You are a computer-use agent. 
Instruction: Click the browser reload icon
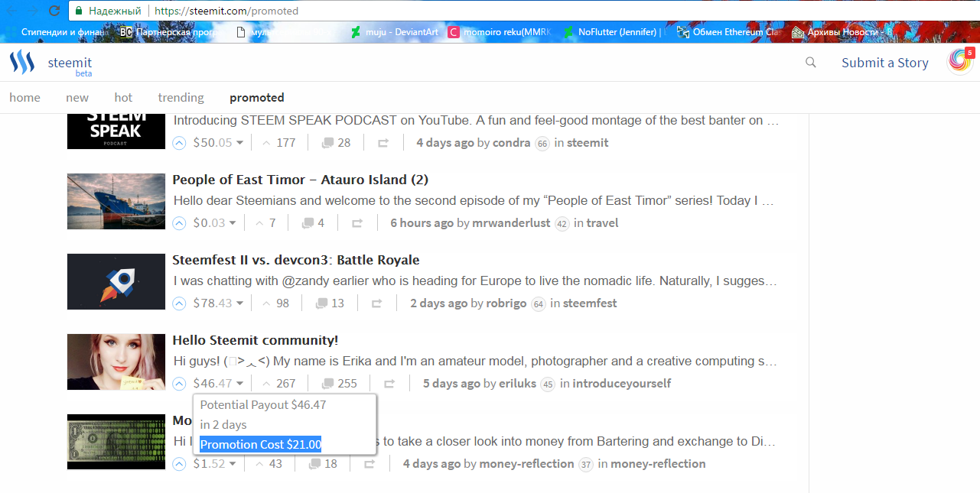54,11
